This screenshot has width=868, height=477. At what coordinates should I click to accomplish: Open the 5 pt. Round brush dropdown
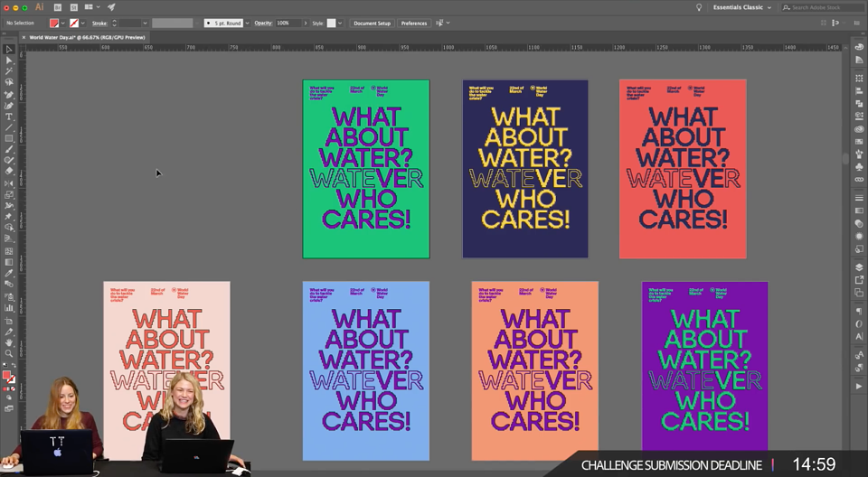pyautogui.click(x=247, y=23)
